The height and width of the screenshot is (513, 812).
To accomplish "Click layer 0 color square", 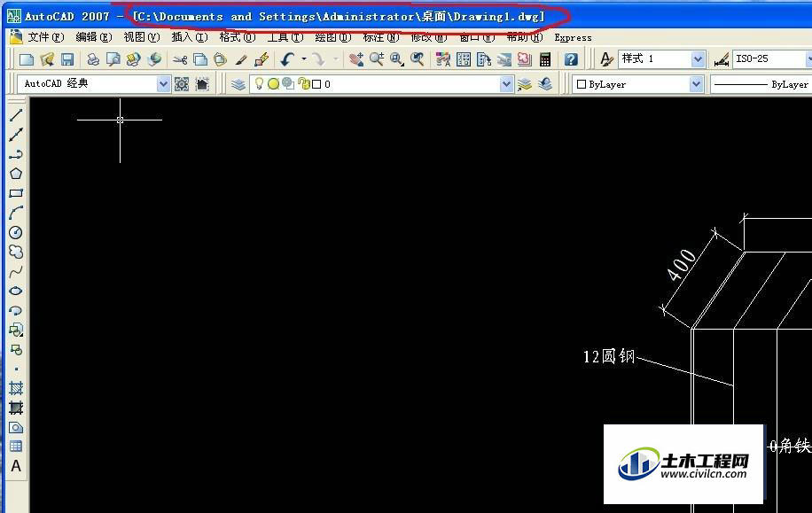I will click(316, 84).
